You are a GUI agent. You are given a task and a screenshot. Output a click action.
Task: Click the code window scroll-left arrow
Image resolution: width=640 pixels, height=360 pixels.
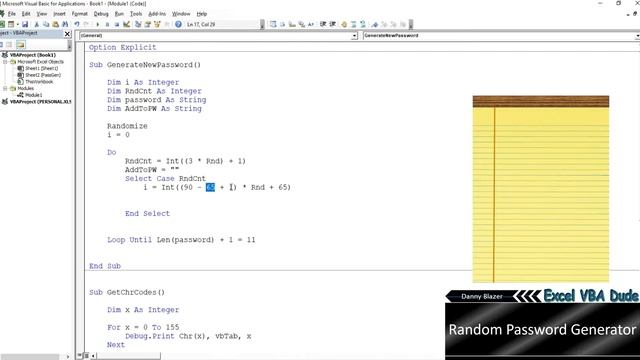tap(93, 356)
